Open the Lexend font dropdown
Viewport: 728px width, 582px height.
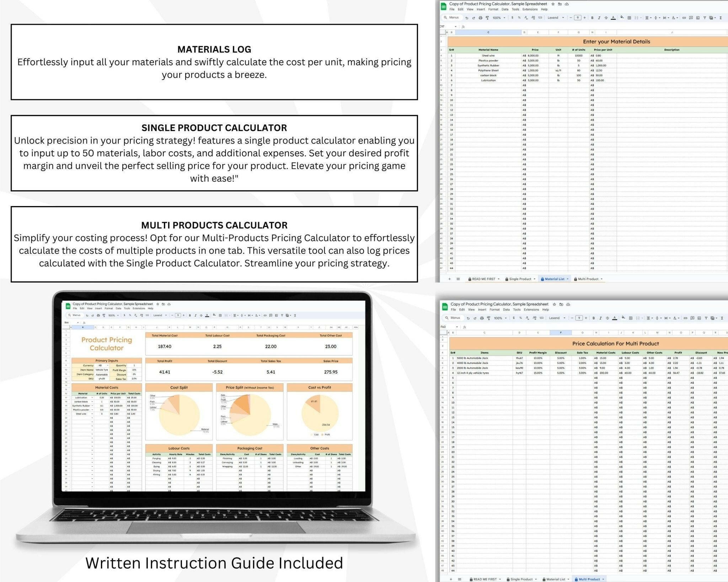pos(556,18)
